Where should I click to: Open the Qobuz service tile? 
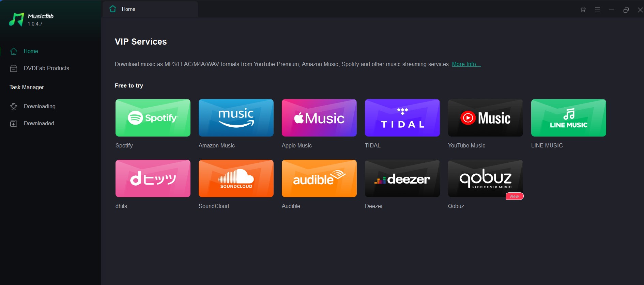486,178
